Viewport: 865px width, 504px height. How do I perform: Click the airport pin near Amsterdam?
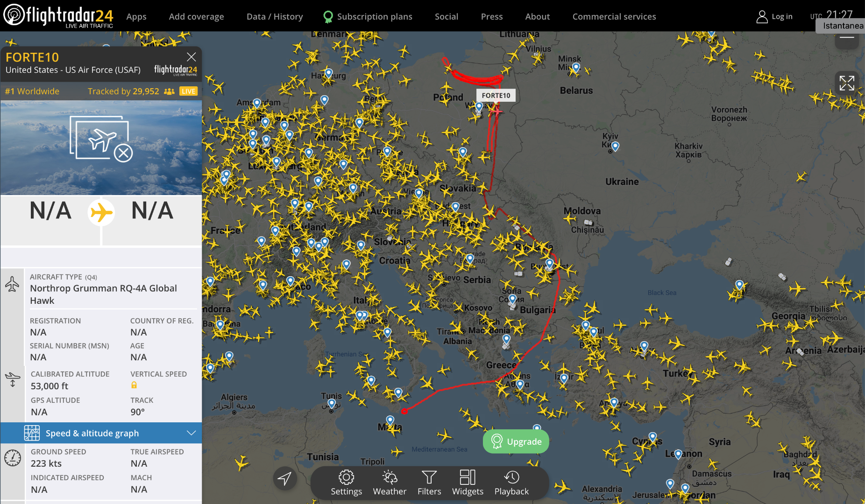(257, 104)
